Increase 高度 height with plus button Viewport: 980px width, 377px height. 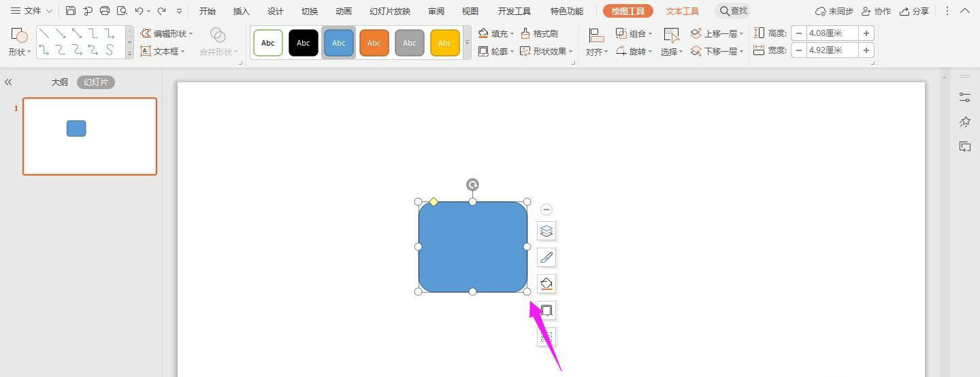(x=866, y=33)
